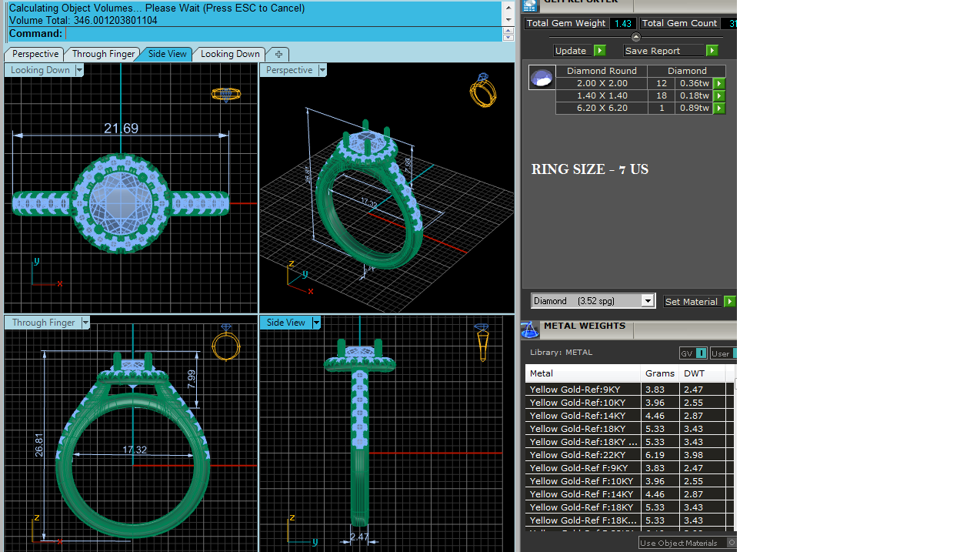
Task: Click the Gem Reporter panel icon
Action: [530, 5]
